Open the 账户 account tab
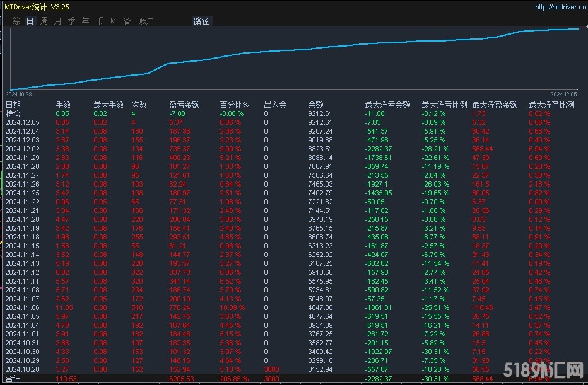This screenshot has height=385, width=588. click(x=146, y=21)
